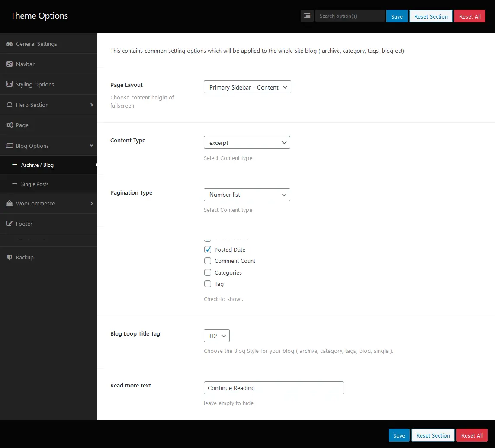Click the Backup shield icon
This screenshot has width=495, height=448.
[x=10, y=257]
